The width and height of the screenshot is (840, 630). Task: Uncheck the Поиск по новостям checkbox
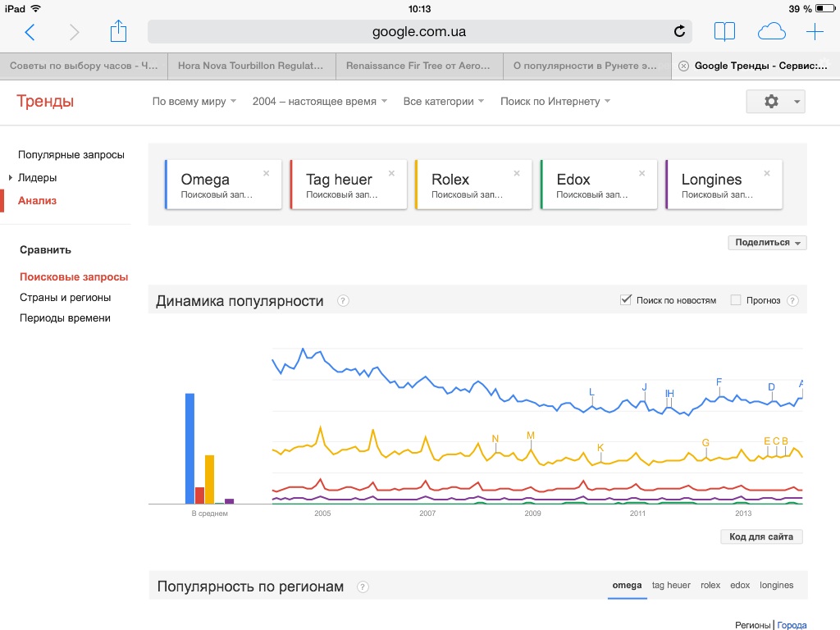point(626,300)
